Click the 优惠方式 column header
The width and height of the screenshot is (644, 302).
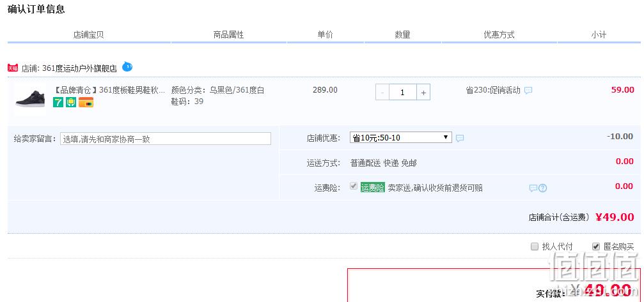pyautogui.click(x=499, y=35)
